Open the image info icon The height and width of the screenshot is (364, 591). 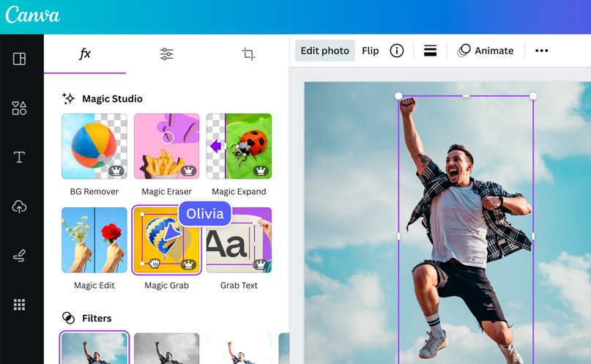pos(396,51)
